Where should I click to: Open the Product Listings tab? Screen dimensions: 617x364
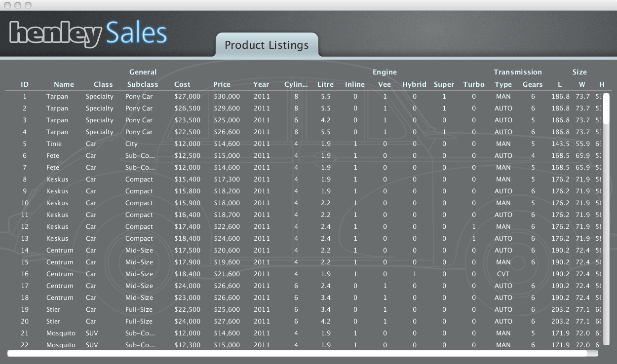point(267,45)
